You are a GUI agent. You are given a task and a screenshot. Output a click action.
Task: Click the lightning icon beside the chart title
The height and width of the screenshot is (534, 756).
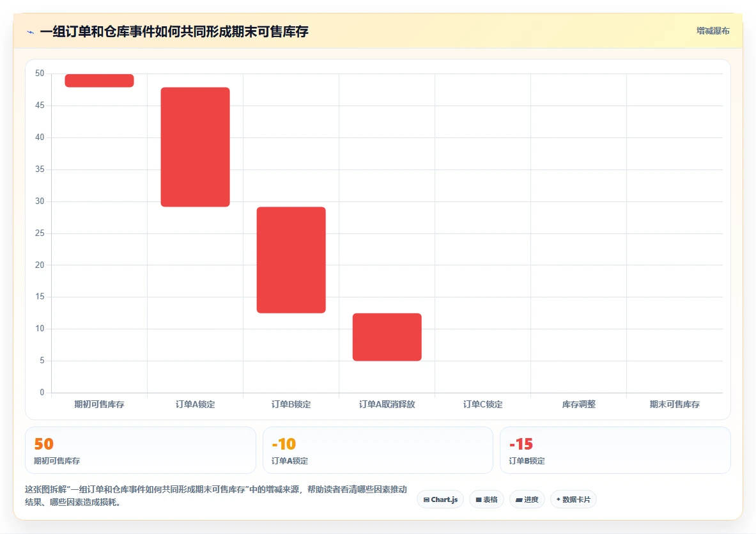(x=31, y=33)
